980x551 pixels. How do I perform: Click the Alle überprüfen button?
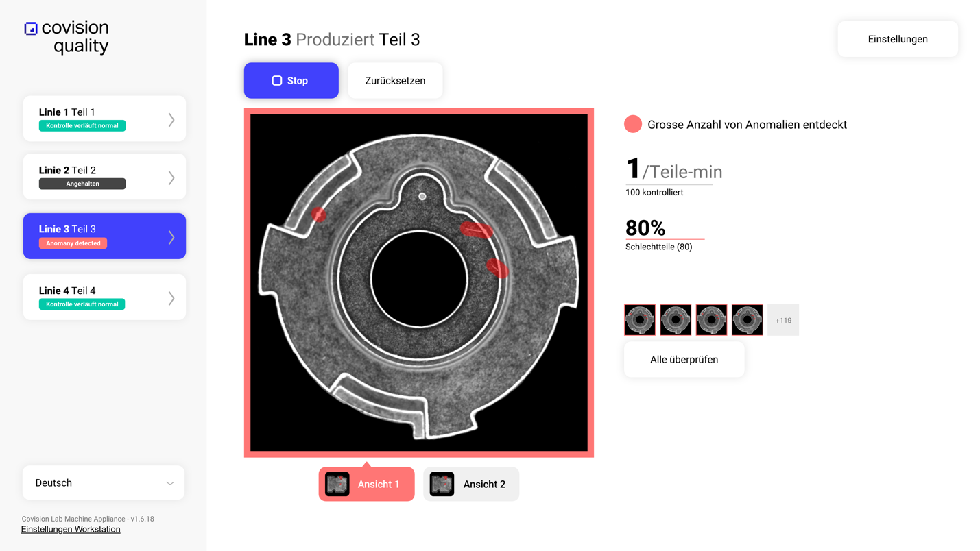pos(684,360)
